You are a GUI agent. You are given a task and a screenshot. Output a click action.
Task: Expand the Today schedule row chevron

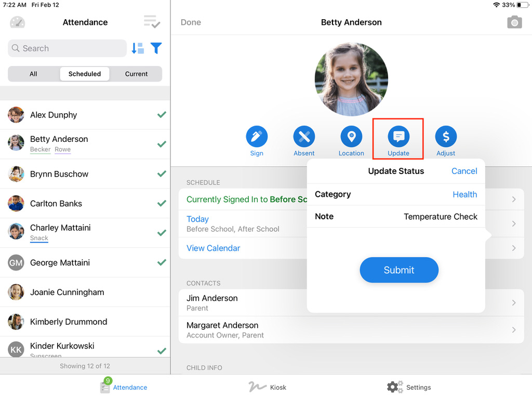[514, 223]
